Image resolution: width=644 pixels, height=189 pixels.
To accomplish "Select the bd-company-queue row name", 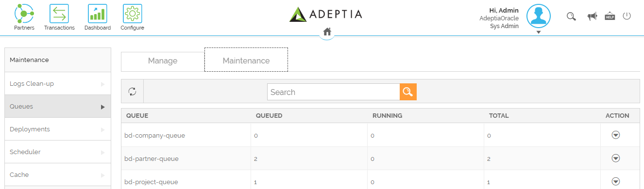I will pyautogui.click(x=155, y=135).
